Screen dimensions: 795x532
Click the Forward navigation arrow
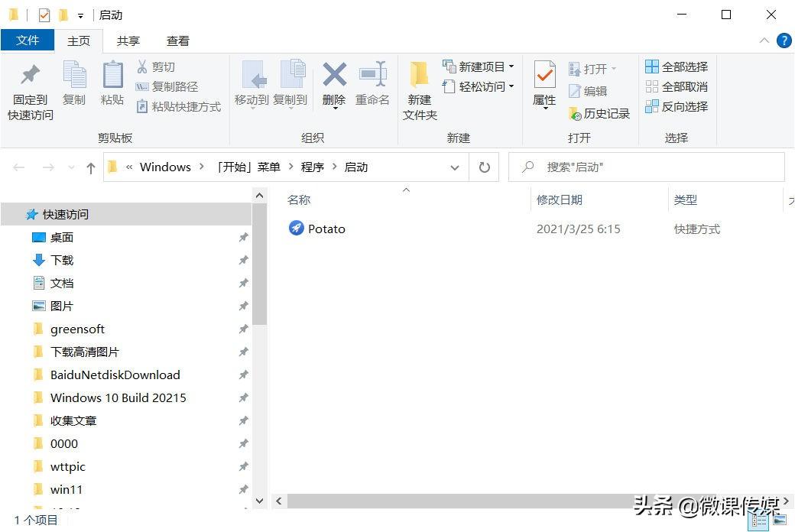(48, 167)
